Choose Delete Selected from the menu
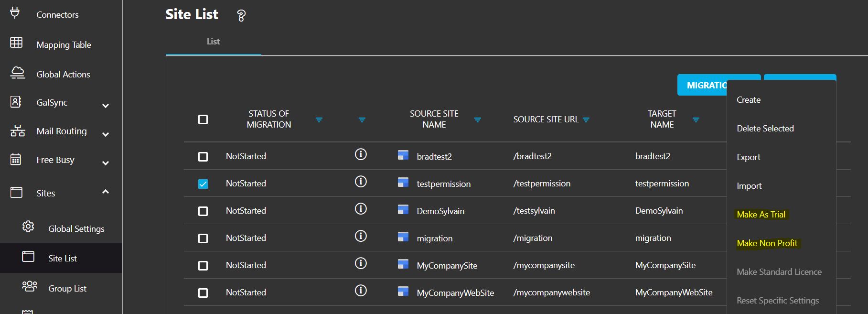This screenshot has height=314, width=868. [x=765, y=129]
